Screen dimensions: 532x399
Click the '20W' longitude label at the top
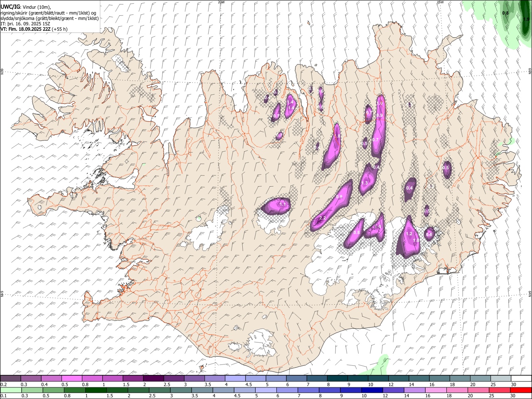(221, 2)
